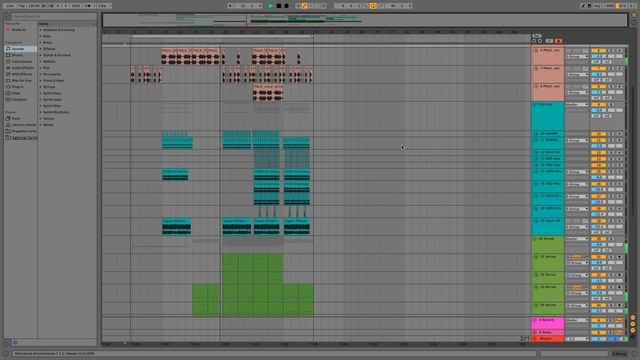Toggle track activator for 9 Group

point(598,104)
